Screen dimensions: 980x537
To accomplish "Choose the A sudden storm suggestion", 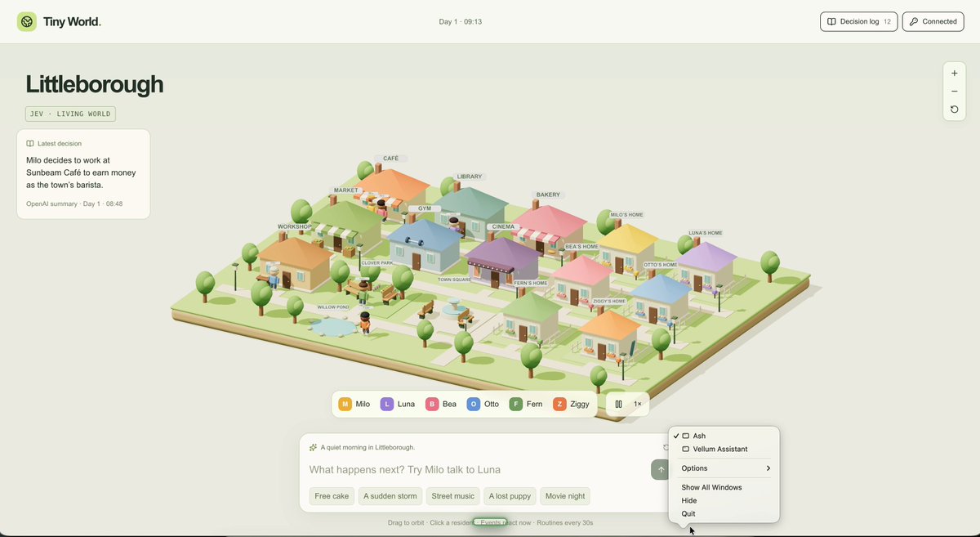I will pyautogui.click(x=390, y=496).
